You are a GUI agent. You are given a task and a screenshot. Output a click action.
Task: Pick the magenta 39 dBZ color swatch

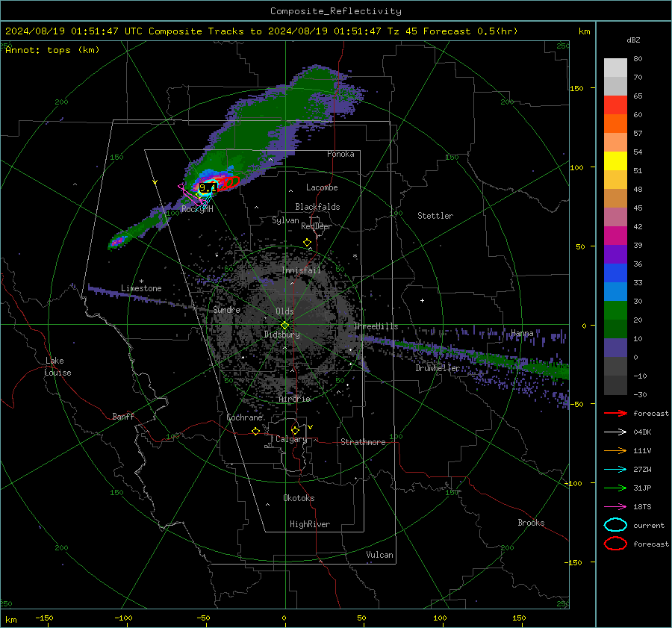point(615,236)
